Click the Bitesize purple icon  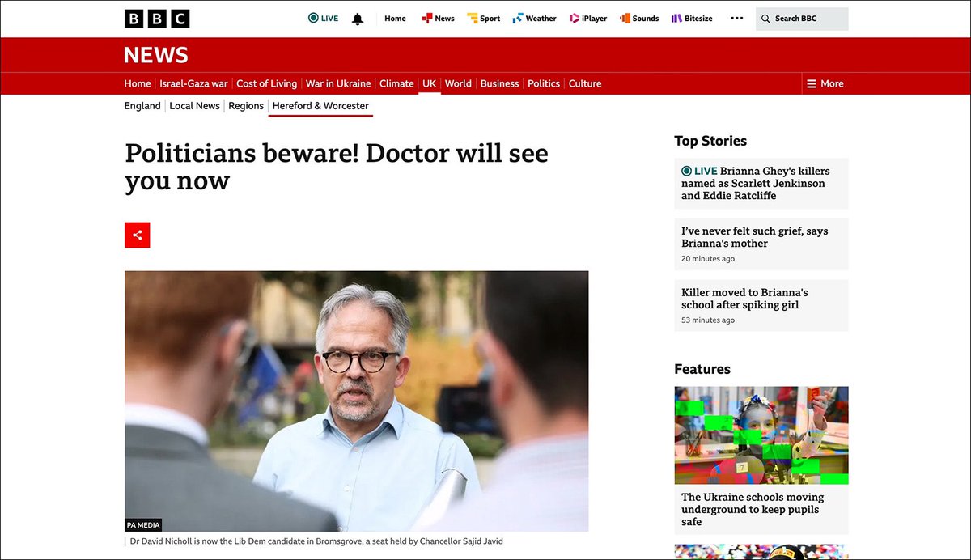(677, 19)
